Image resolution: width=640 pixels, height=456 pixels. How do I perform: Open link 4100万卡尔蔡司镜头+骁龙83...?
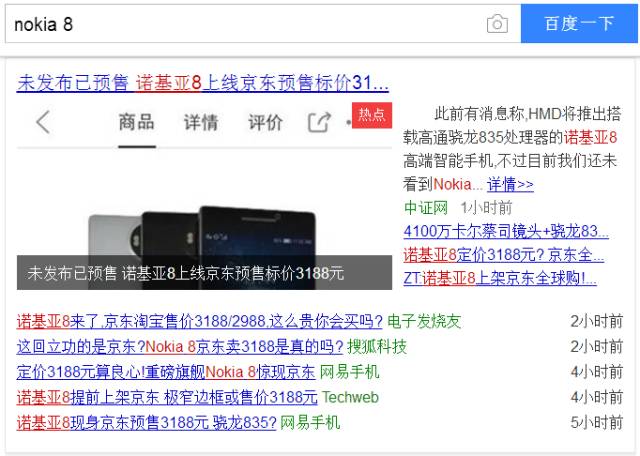pos(506,231)
